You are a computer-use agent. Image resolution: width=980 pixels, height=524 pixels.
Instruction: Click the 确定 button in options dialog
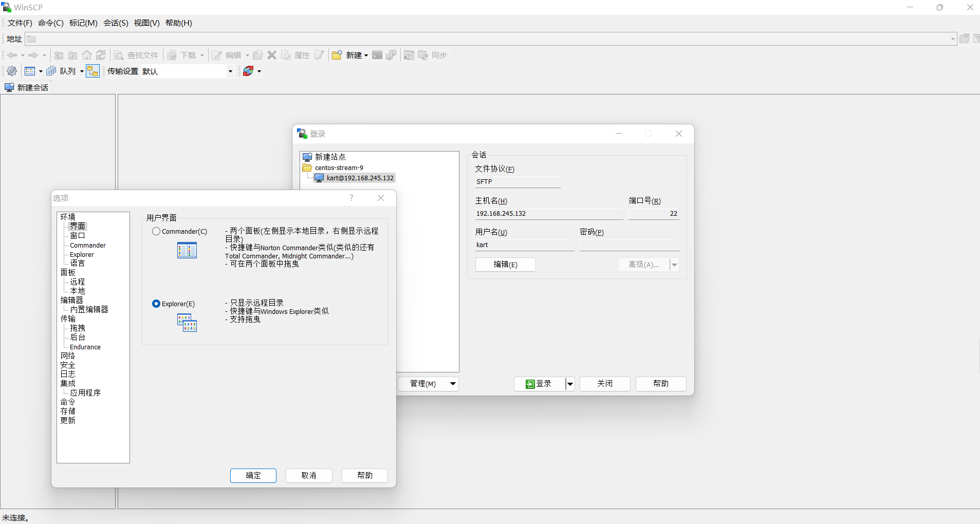(x=253, y=476)
